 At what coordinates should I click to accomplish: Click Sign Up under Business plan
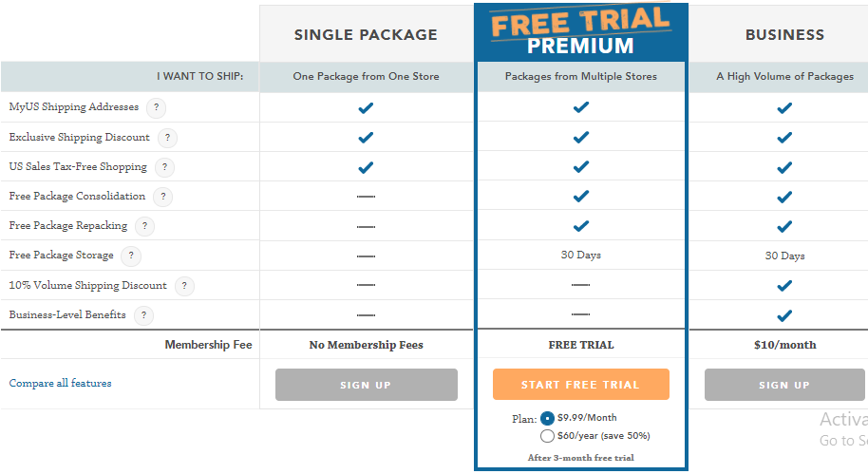784,385
